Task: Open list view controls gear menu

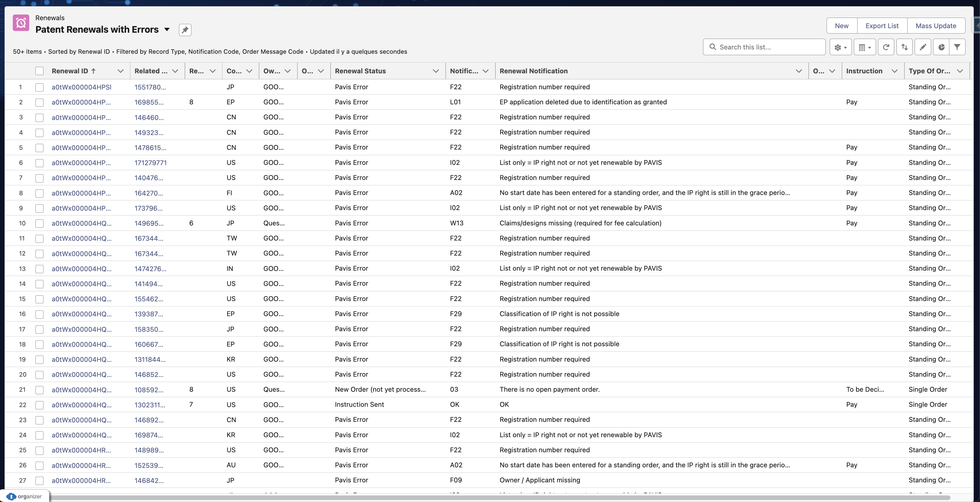Action: (840, 47)
